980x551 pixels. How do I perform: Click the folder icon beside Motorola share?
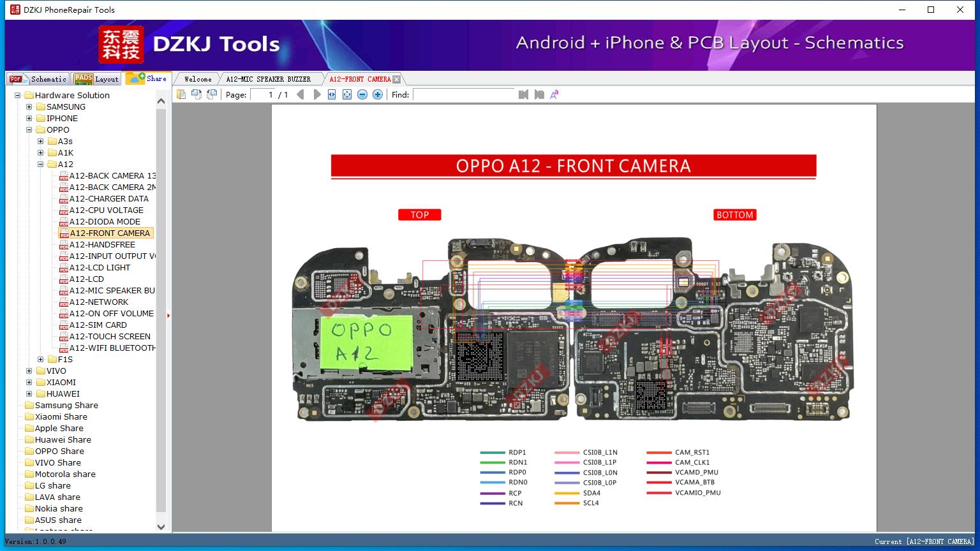pos(29,474)
